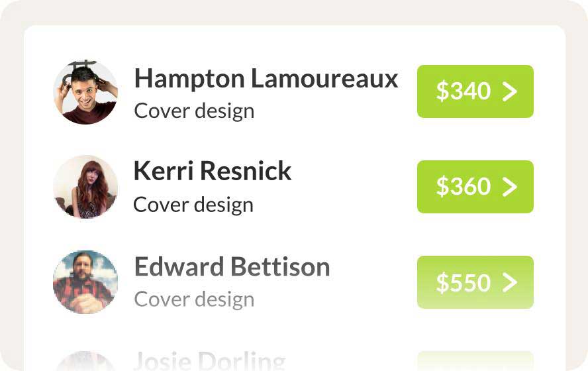Click the faded green button beside Josie Dorling
Screen dimensions: 588x371
click(475, 361)
